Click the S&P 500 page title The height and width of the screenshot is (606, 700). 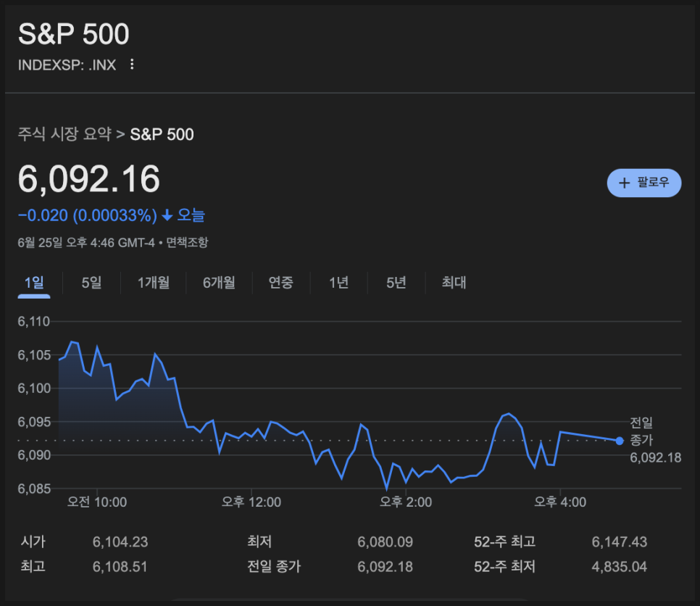(x=74, y=33)
